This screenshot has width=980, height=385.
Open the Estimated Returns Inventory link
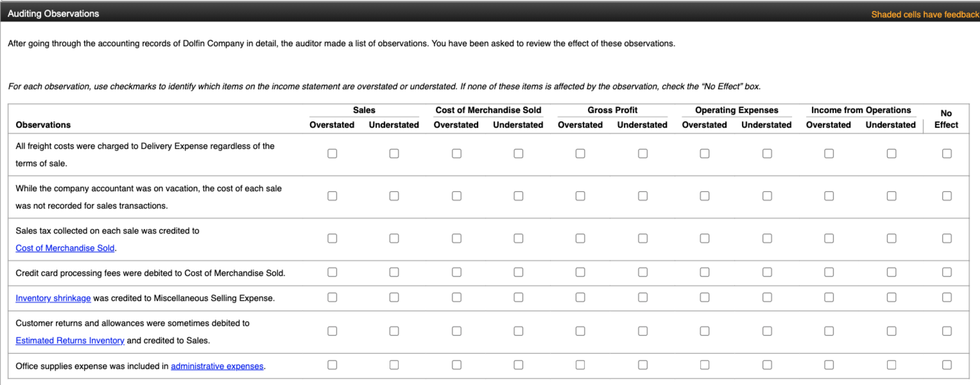pos(69,340)
